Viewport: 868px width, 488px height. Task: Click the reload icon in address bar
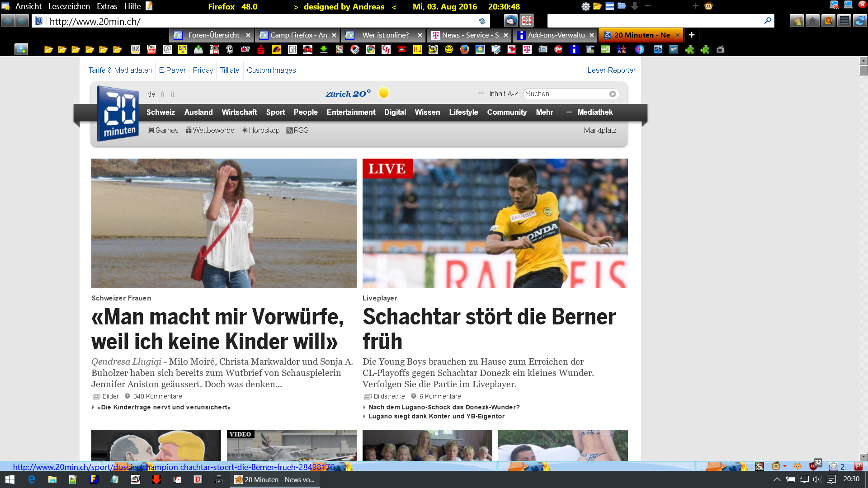point(482,21)
